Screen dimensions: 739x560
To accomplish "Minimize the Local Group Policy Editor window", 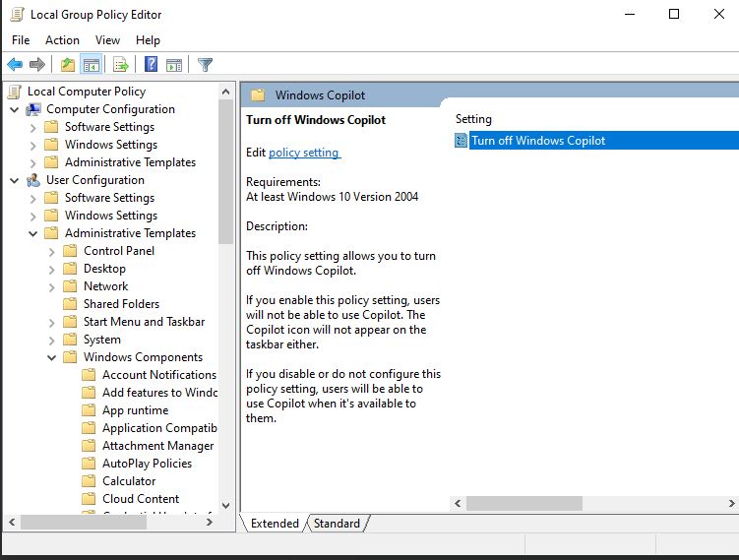I will point(630,14).
